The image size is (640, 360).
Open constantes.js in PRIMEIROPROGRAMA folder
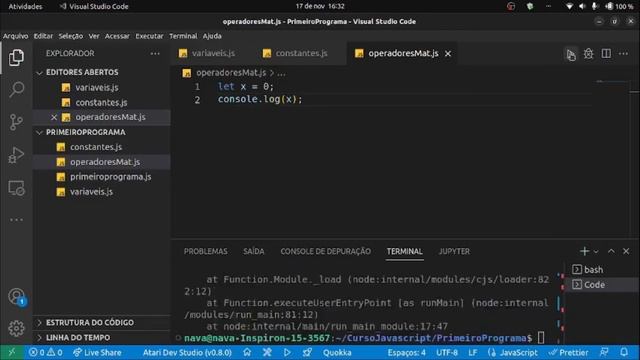101,147
